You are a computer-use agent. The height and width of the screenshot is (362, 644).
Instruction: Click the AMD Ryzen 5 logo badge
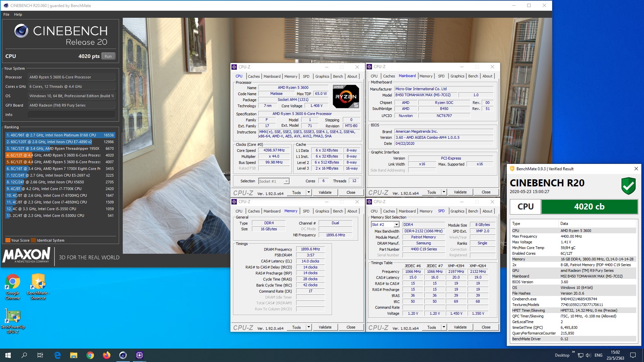click(x=346, y=96)
